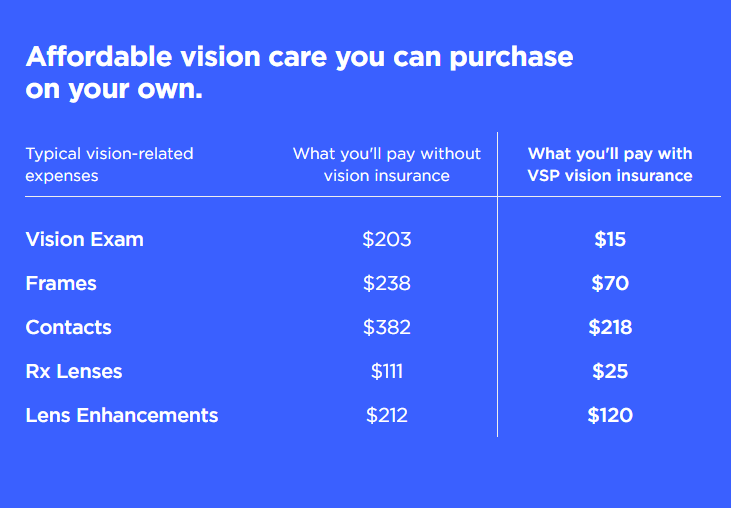The height and width of the screenshot is (508, 731).
Task: Click the 'on your own.' headline line
Action: click(x=114, y=89)
